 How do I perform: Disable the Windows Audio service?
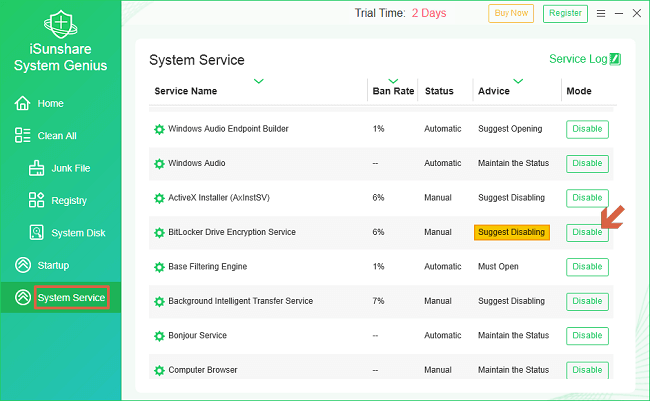[587, 164]
